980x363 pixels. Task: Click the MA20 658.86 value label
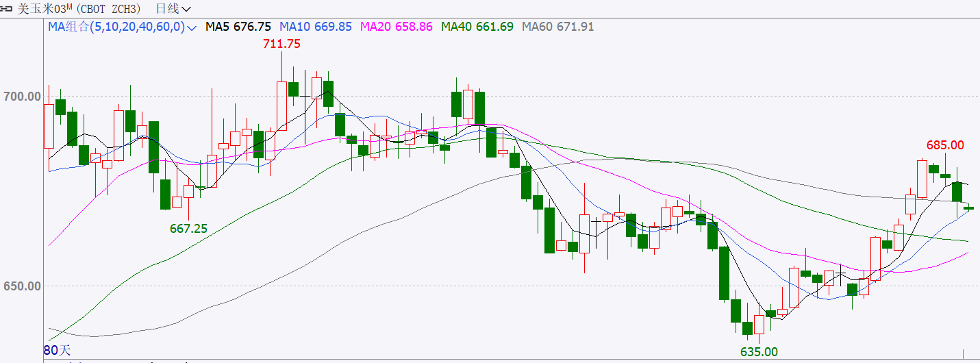pyautogui.click(x=397, y=27)
